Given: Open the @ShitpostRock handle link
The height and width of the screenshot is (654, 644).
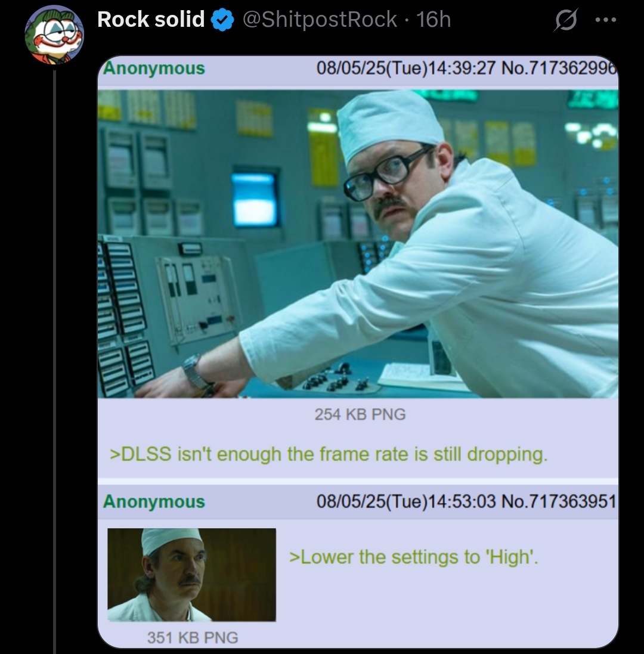Looking at the screenshot, I should point(320,20).
